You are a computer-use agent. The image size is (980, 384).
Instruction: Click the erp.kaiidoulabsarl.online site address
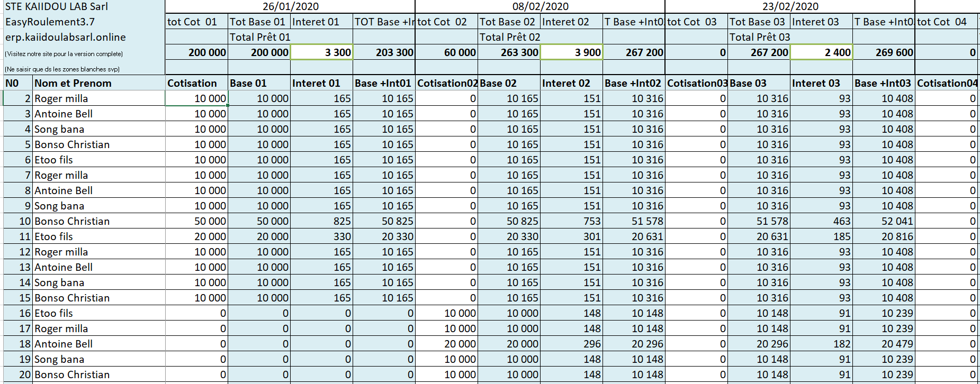tap(66, 37)
